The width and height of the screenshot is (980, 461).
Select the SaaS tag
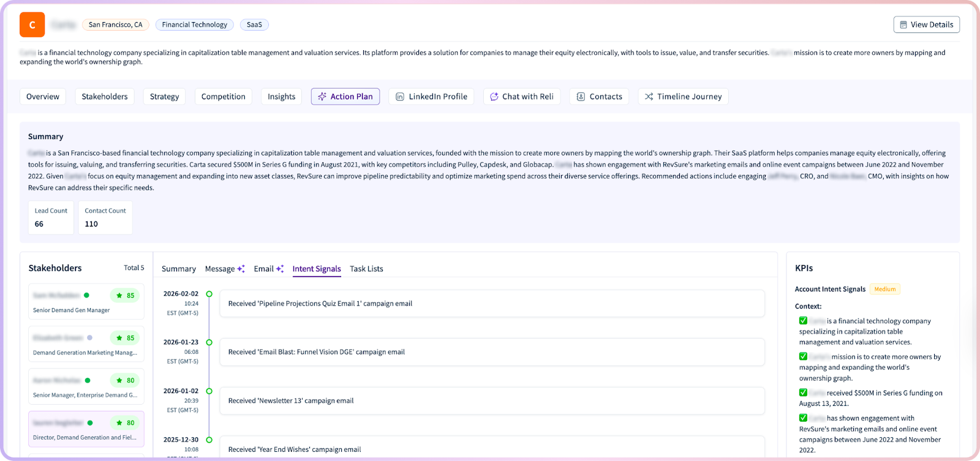[x=254, y=24]
